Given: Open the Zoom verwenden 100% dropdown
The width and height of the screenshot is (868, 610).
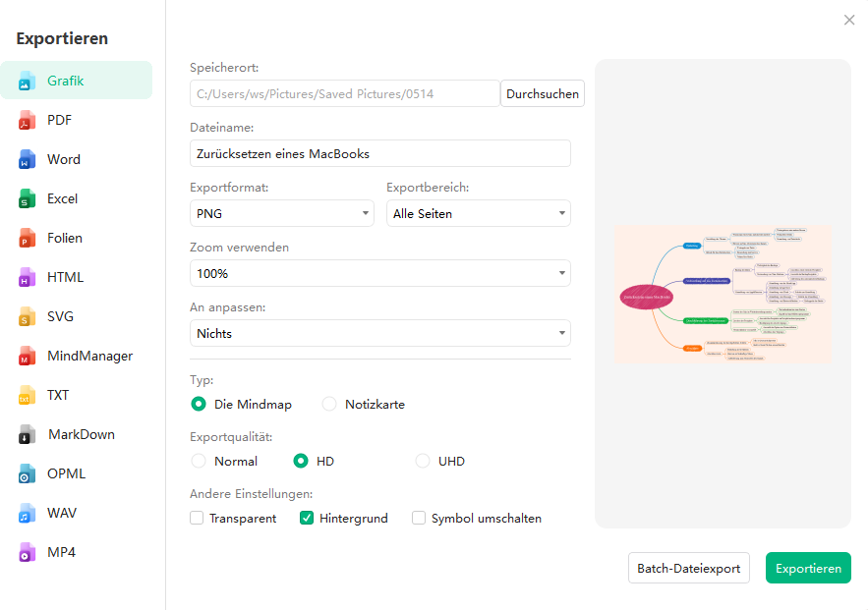Looking at the screenshot, I should (379, 273).
